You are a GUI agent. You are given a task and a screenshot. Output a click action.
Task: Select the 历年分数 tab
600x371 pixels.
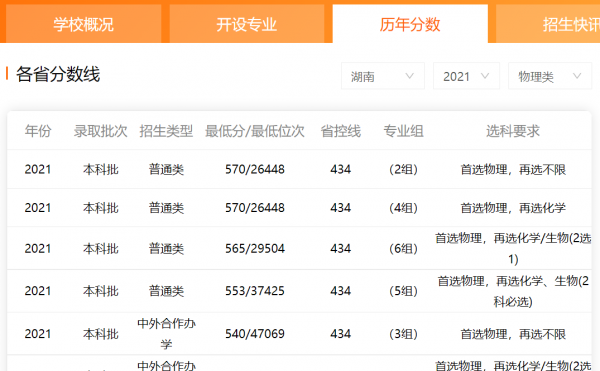pyautogui.click(x=410, y=24)
